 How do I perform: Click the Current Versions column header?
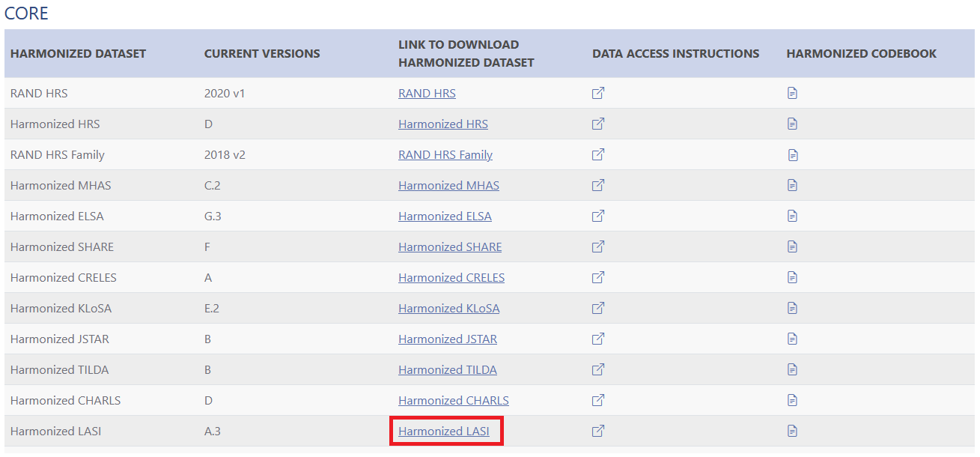262,54
